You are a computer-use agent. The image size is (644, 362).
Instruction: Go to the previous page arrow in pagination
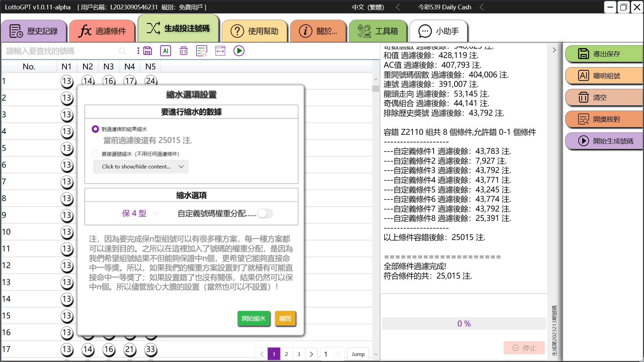pyautogui.click(x=262, y=354)
